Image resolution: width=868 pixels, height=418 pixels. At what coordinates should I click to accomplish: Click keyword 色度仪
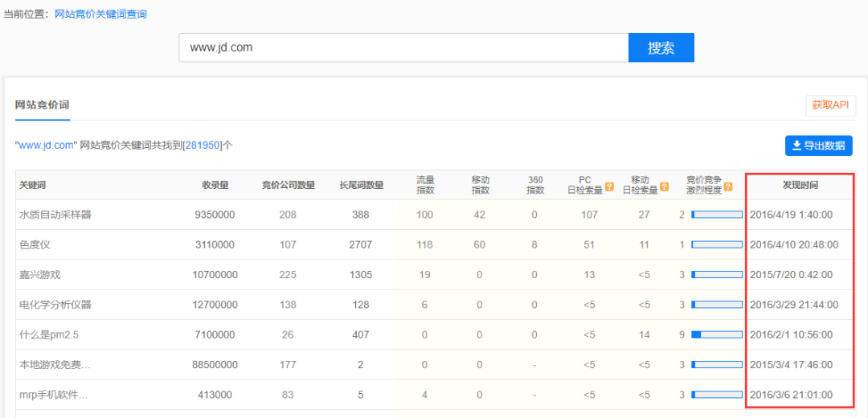tap(35, 244)
